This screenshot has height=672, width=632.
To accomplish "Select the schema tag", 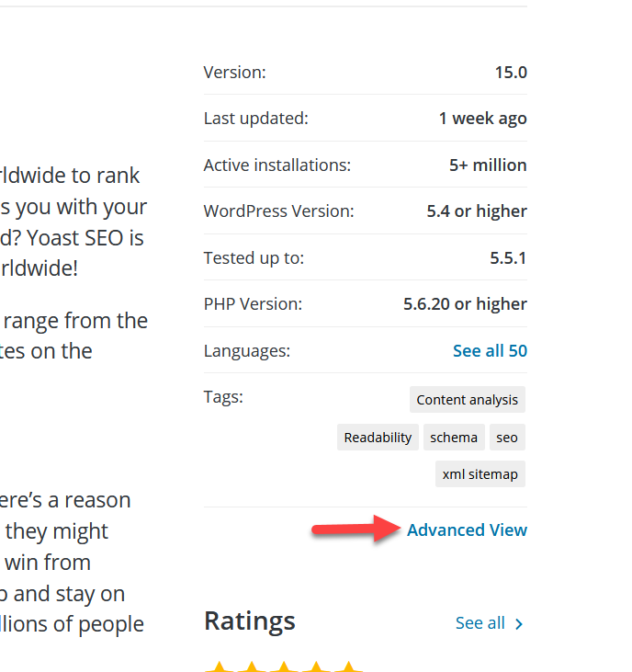I will point(454,438).
